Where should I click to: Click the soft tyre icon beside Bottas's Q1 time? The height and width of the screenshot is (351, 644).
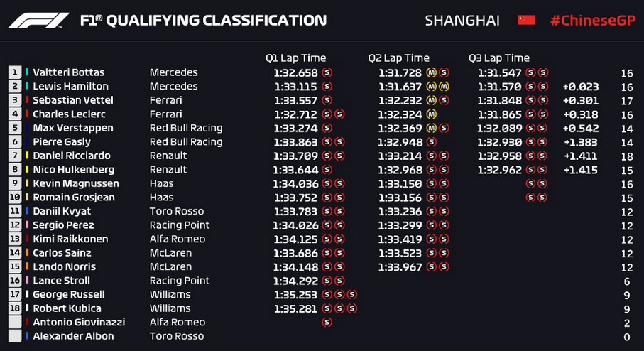[x=327, y=72]
